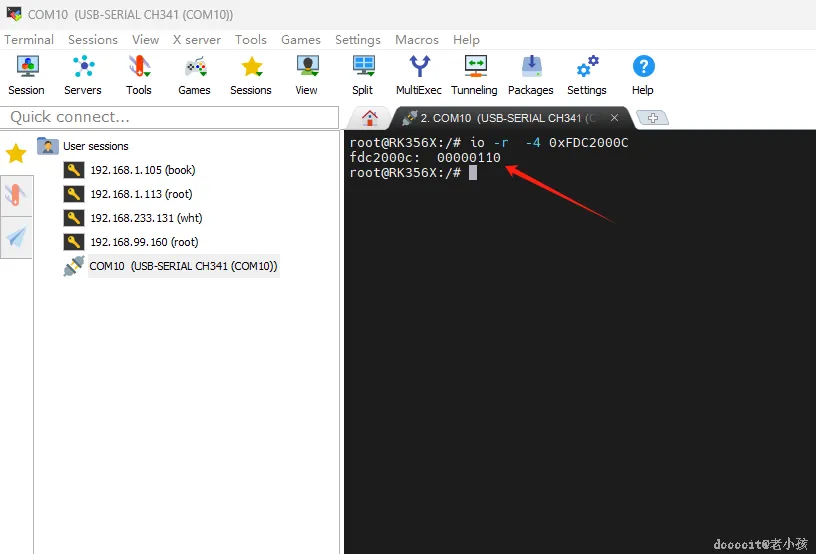Click the key icon for 192.168.1.113
Screen dimensions: 816x554
(74, 194)
